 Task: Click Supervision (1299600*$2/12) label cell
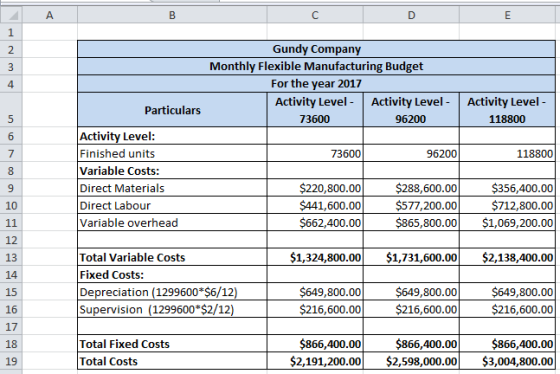[172, 309]
